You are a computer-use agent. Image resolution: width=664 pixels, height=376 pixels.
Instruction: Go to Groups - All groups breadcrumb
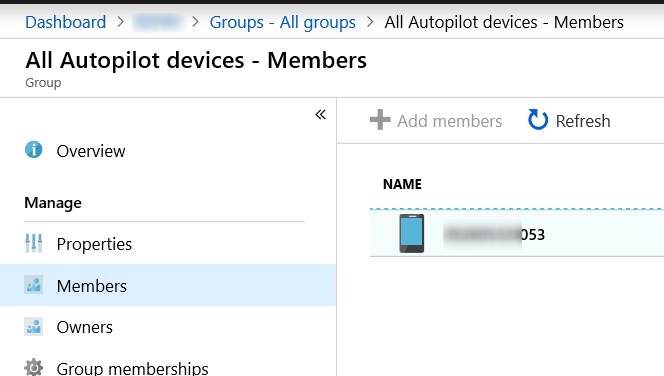tap(282, 22)
